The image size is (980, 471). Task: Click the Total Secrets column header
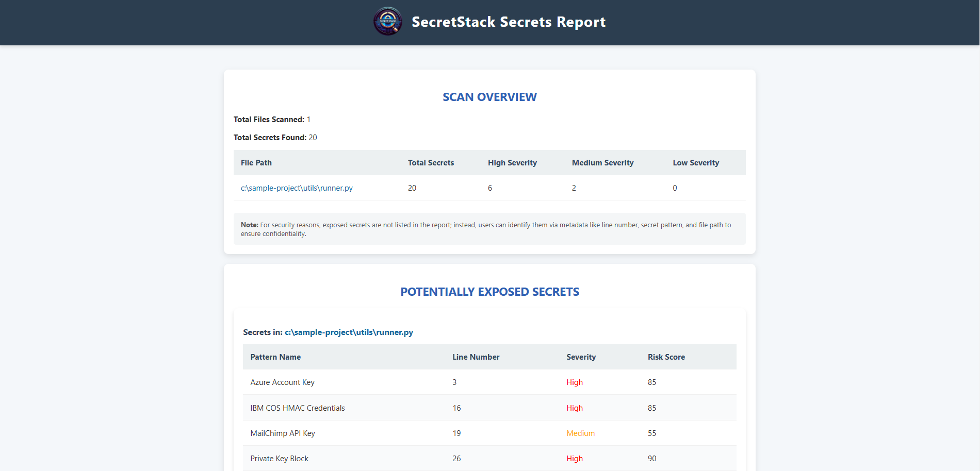point(431,163)
